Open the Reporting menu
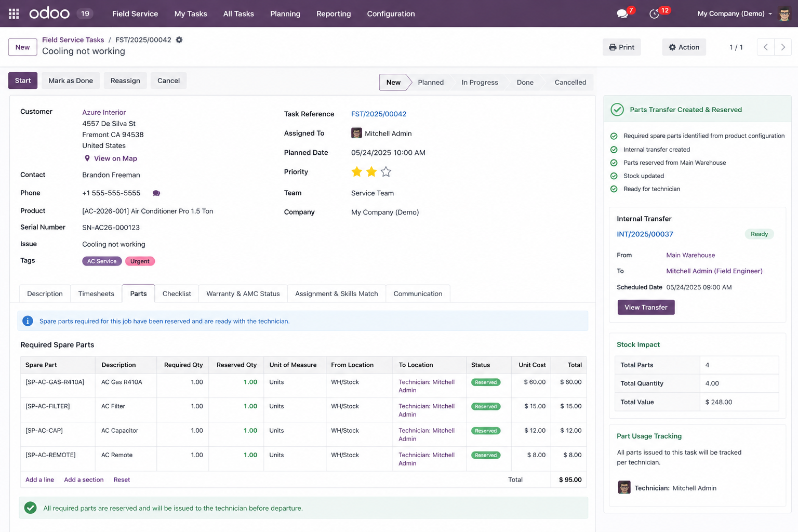798x532 pixels. (334, 14)
